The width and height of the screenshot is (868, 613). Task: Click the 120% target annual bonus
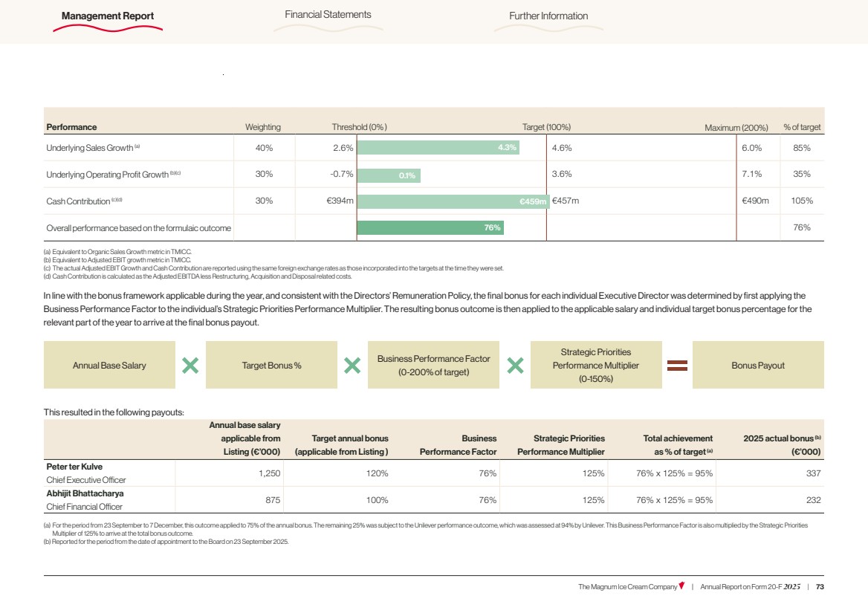[x=377, y=473]
